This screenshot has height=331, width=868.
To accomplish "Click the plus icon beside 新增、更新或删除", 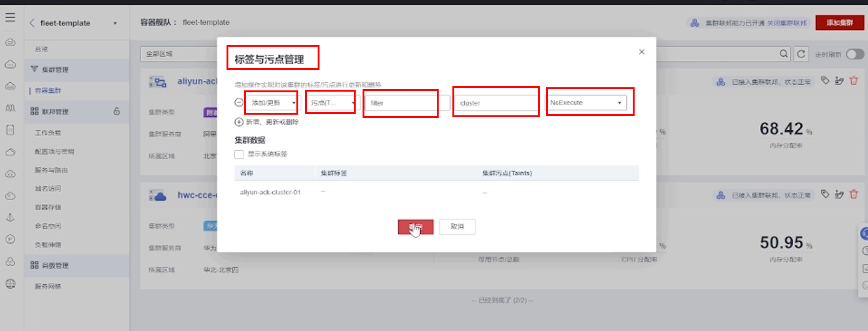I will (238, 122).
